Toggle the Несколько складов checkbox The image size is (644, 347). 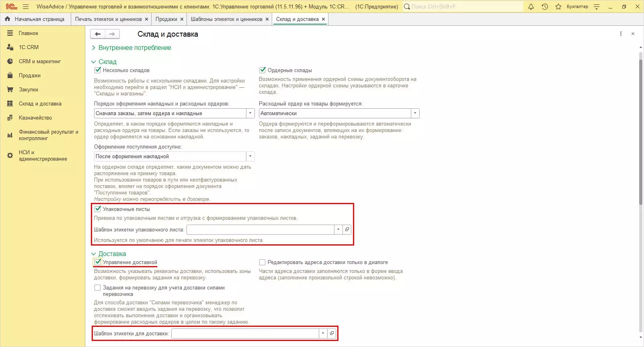pyautogui.click(x=97, y=70)
